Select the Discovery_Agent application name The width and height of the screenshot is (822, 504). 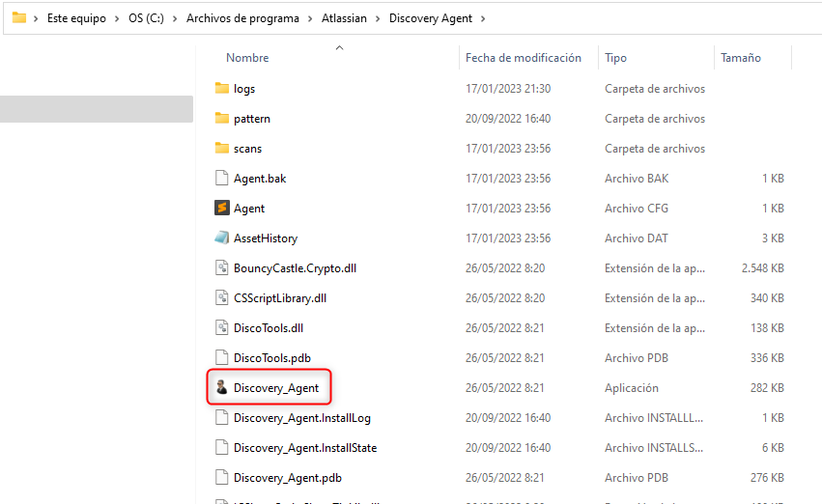276,388
